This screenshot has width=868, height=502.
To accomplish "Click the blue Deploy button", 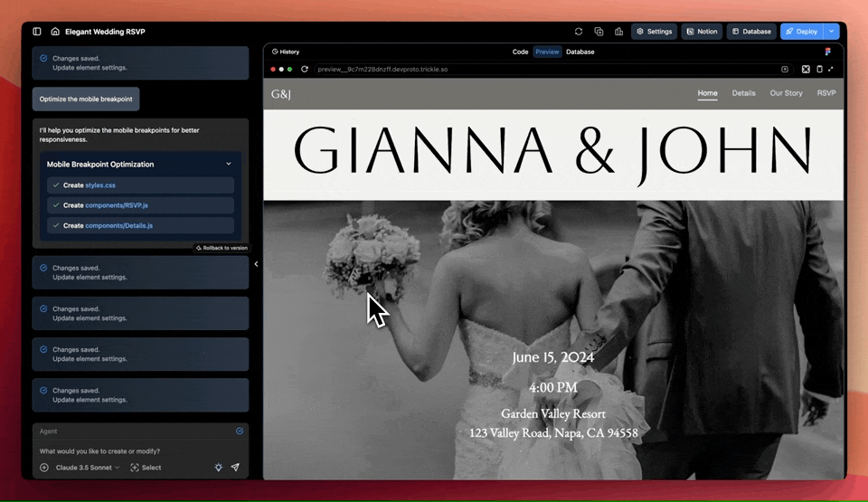I will [x=802, y=32].
